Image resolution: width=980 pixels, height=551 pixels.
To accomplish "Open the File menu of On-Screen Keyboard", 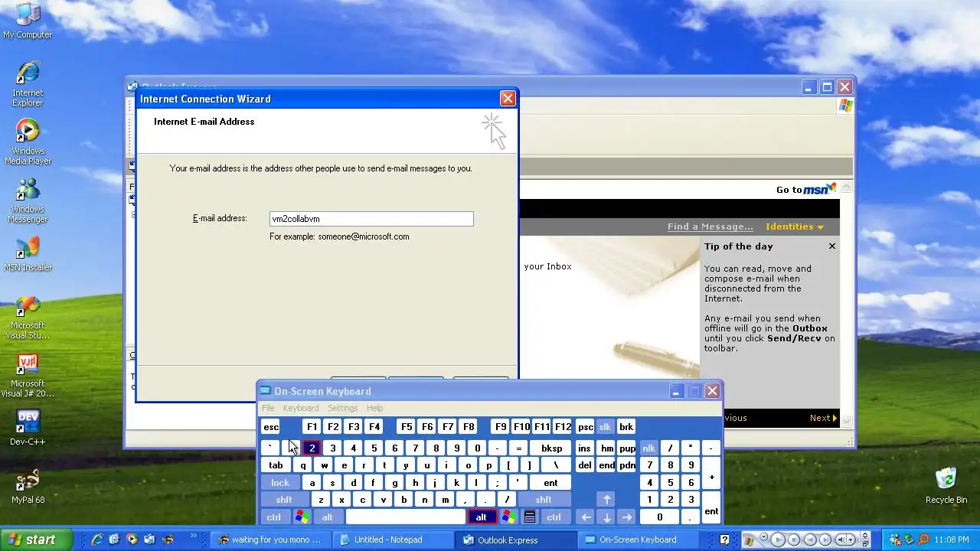I will [x=268, y=408].
